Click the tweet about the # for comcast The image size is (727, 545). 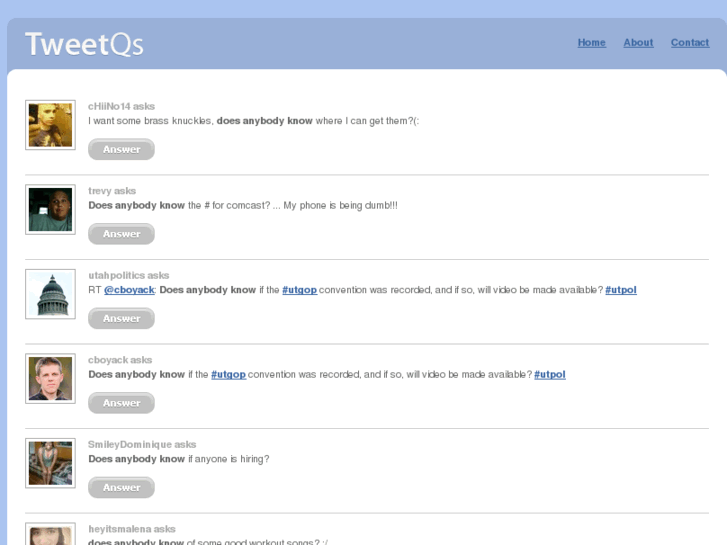[x=243, y=205]
